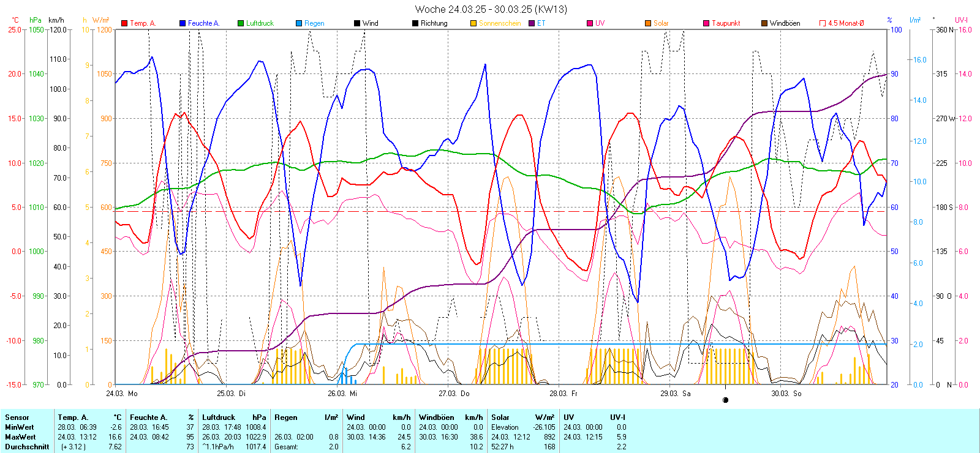
Task: Select the 'Taupunkt' legend label
Action: click(x=726, y=23)
